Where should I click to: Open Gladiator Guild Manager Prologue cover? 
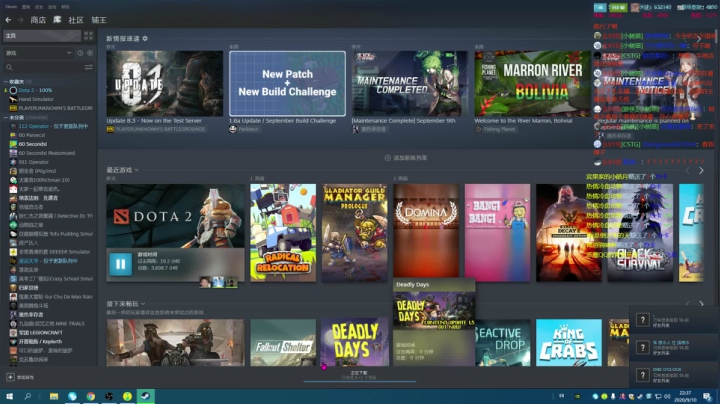354,233
